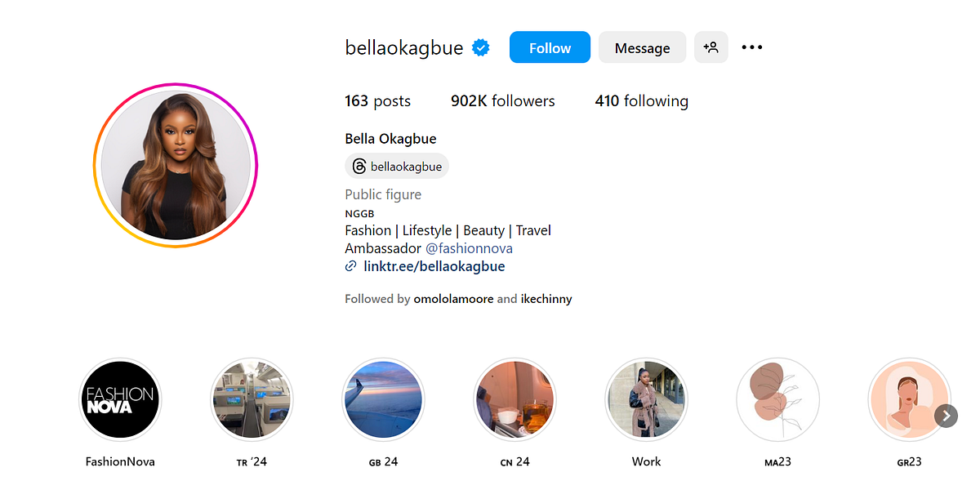The image size is (980, 481).
Task: Click the verified blue checkmark badge
Action: [480, 47]
